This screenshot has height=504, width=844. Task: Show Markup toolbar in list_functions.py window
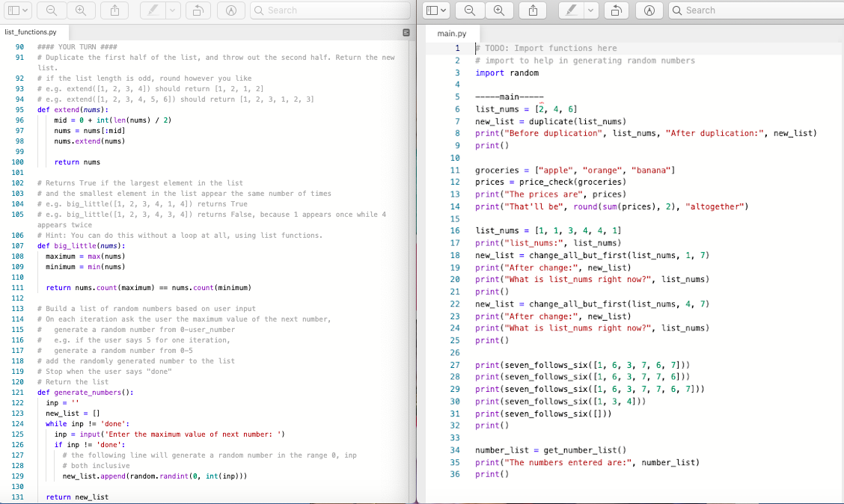click(x=231, y=10)
